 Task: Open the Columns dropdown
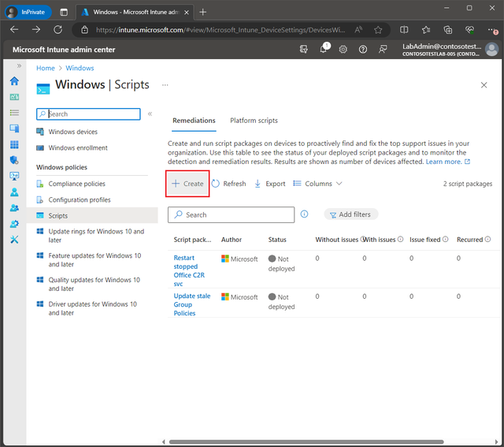coord(317,184)
